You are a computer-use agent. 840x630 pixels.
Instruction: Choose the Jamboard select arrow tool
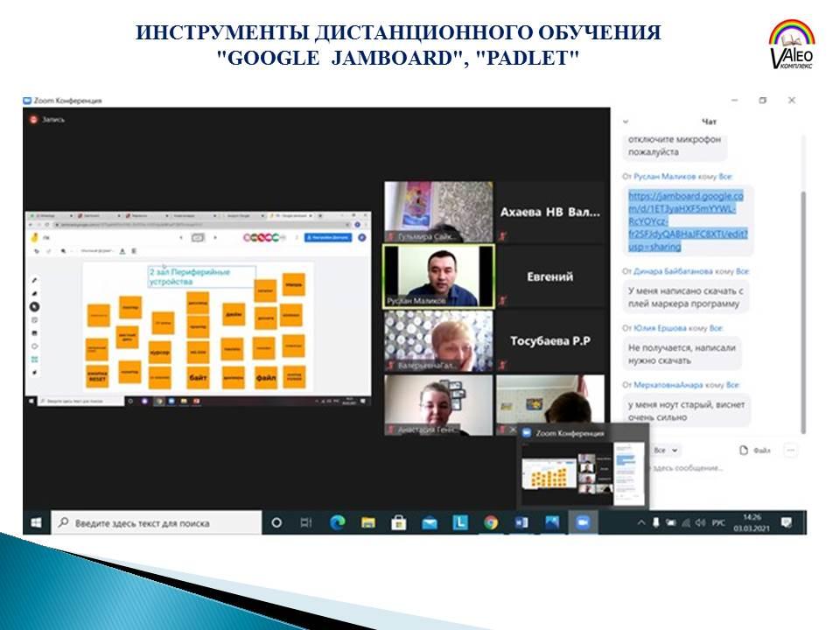pos(35,307)
